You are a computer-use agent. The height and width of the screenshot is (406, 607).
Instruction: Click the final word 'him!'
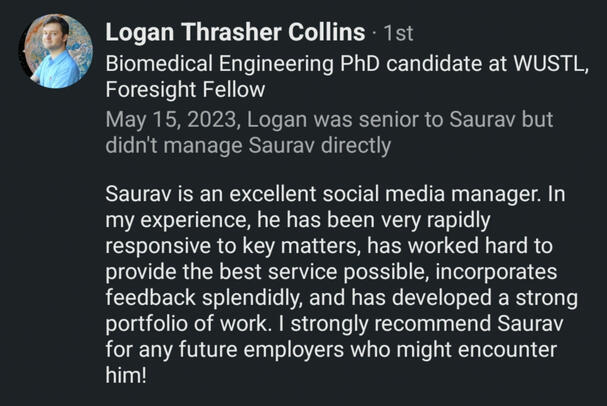[x=128, y=380]
